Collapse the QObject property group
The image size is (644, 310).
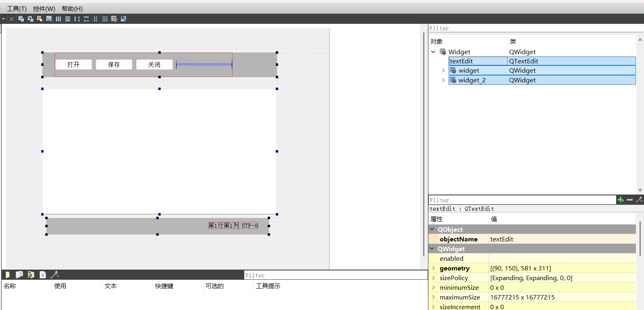pyautogui.click(x=432, y=229)
